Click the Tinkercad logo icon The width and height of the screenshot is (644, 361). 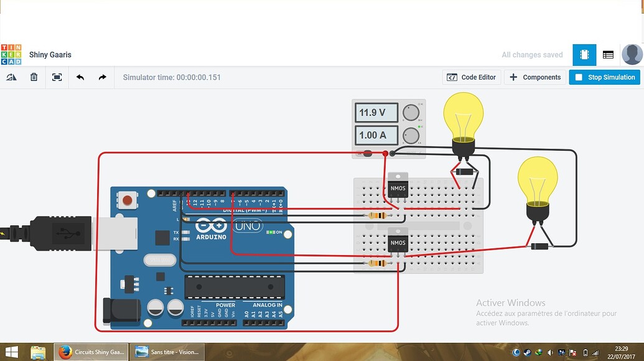(12, 54)
